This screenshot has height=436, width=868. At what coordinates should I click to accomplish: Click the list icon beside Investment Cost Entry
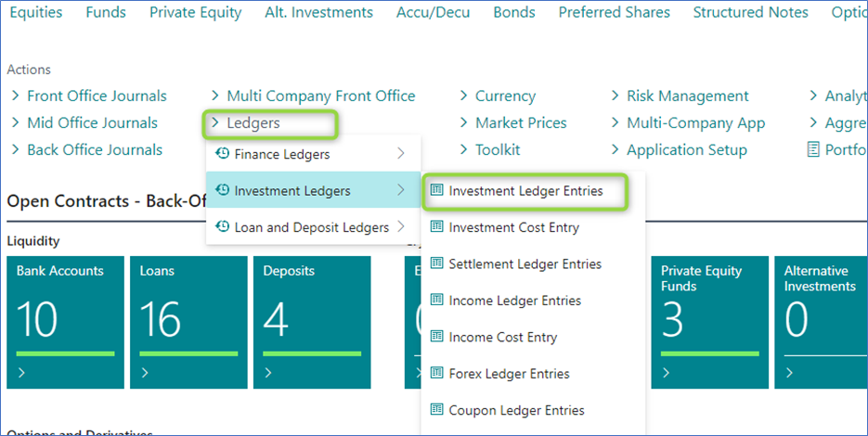pyautogui.click(x=437, y=227)
